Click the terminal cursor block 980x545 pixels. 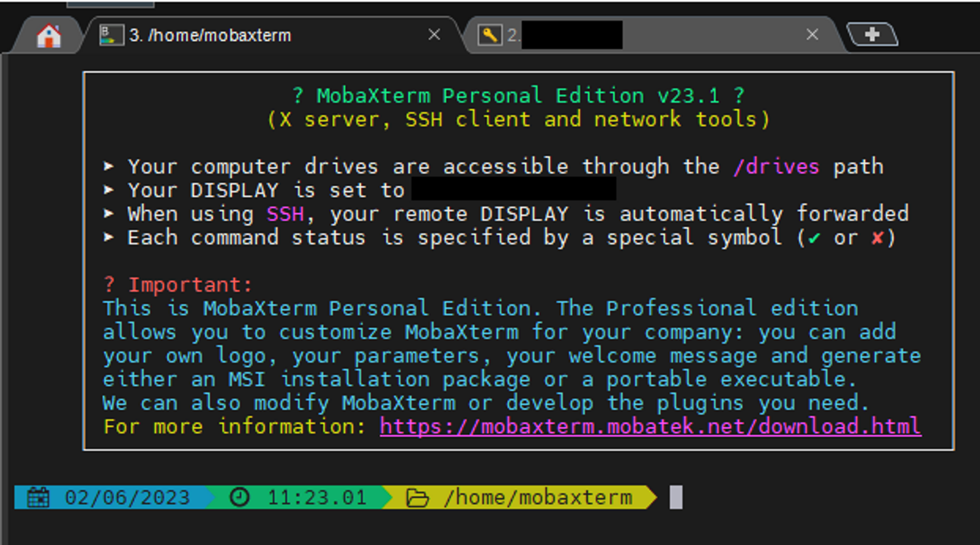pos(676,497)
